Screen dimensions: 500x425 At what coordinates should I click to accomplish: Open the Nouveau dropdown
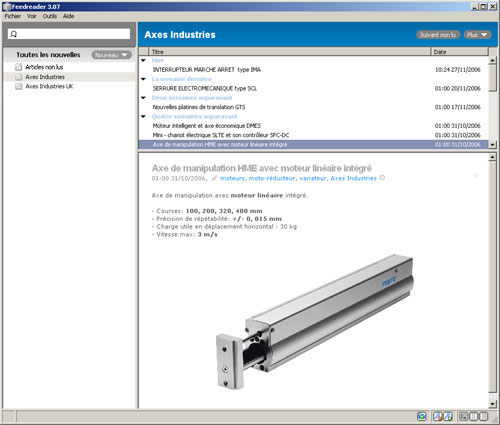112,55
